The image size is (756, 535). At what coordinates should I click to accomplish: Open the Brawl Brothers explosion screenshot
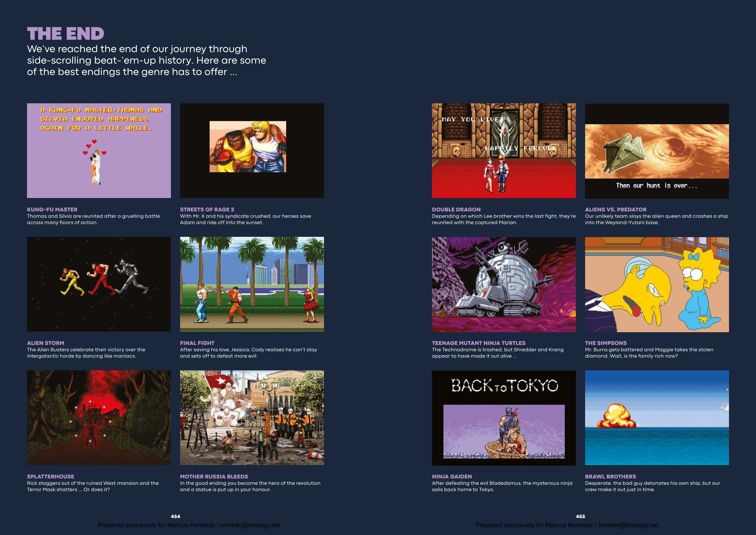click(x=657, y=418)
